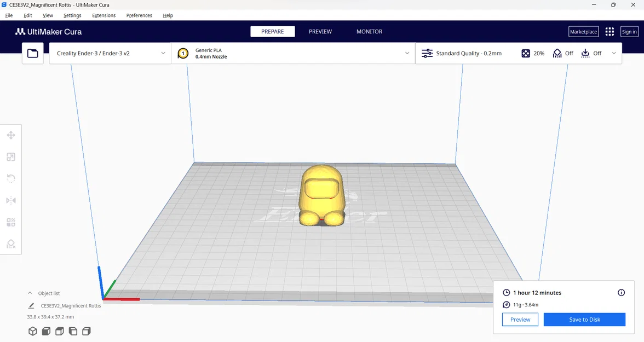Screen dimensions: 644x342
Task: Switch to front view cube icon
Action: click(x=46, y=331)
